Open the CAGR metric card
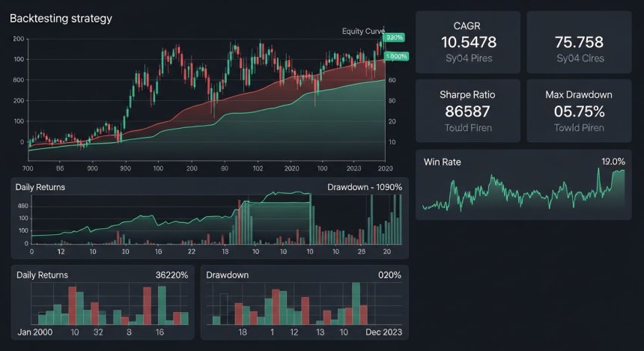644x351 pixels. [468, 42]
